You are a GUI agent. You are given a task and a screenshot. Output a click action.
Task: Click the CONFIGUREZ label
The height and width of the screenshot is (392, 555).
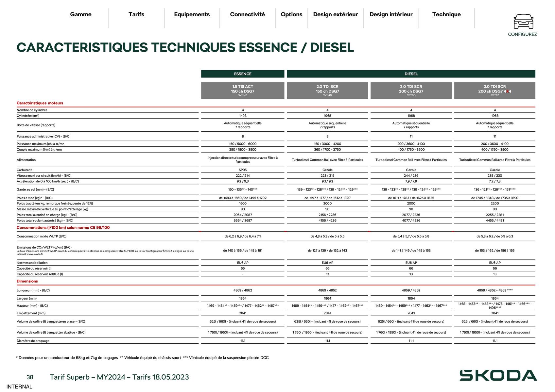tap(522, 34)
